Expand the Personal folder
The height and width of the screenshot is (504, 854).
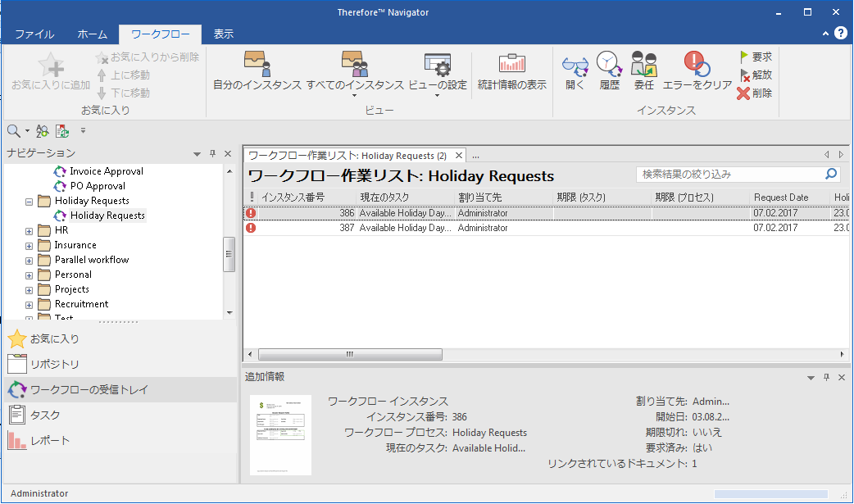point(29,275)
